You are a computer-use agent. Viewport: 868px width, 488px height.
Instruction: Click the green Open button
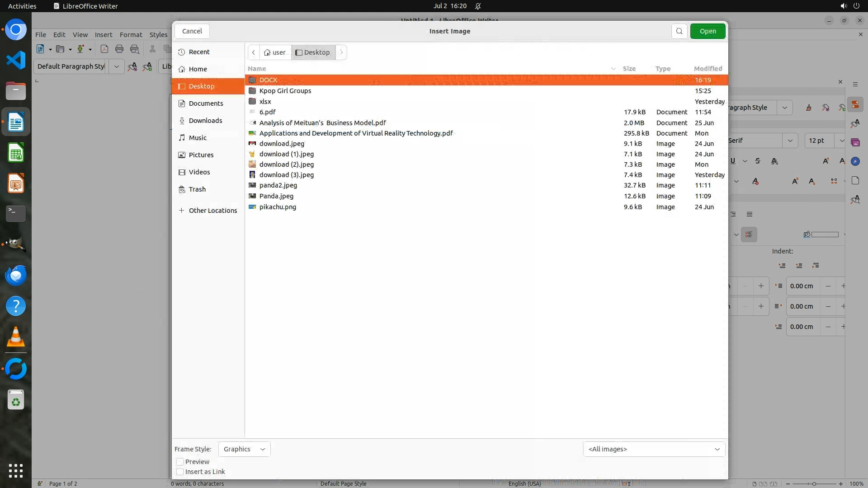pos(708,31)
